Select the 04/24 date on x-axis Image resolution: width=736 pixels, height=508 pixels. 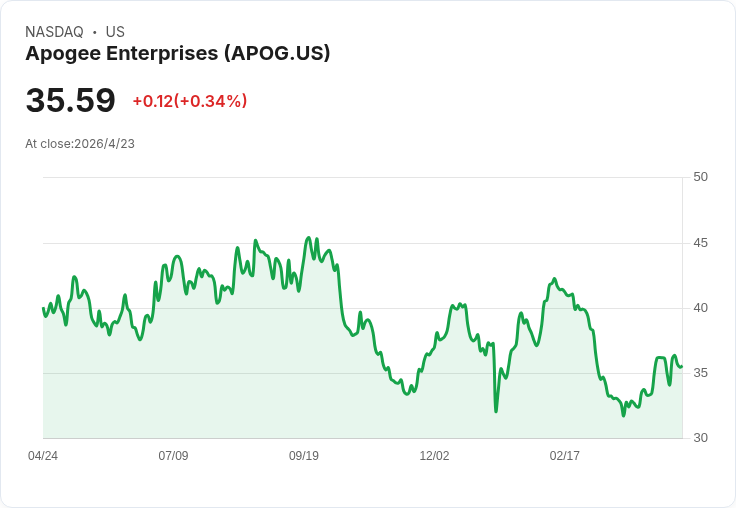pos(43,456)
